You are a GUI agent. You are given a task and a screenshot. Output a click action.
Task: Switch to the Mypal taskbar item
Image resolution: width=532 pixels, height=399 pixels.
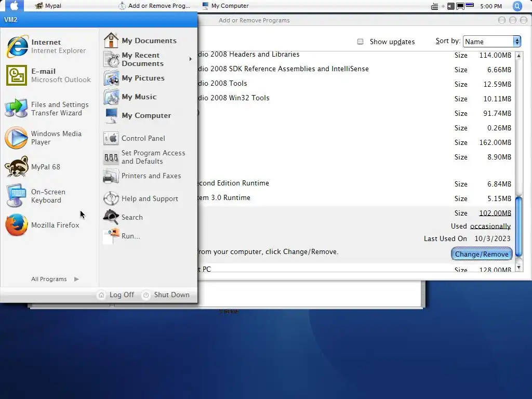tap(48, 6)
